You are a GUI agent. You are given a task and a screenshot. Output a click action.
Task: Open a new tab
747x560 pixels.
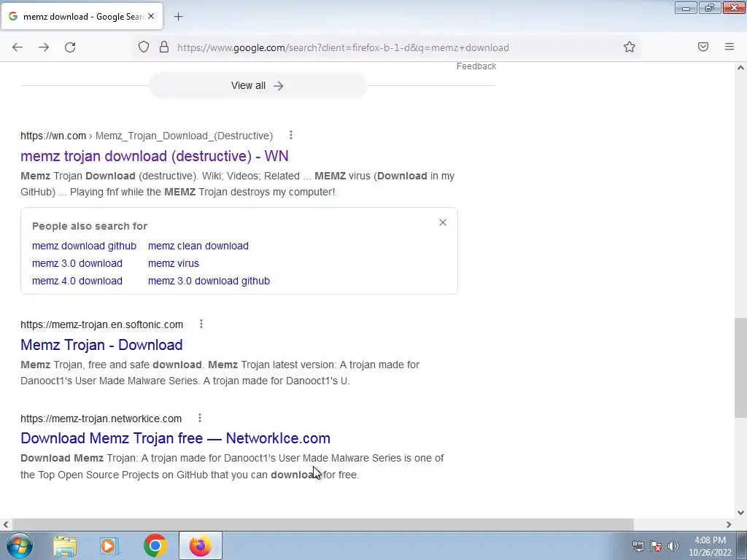(178, 17)
